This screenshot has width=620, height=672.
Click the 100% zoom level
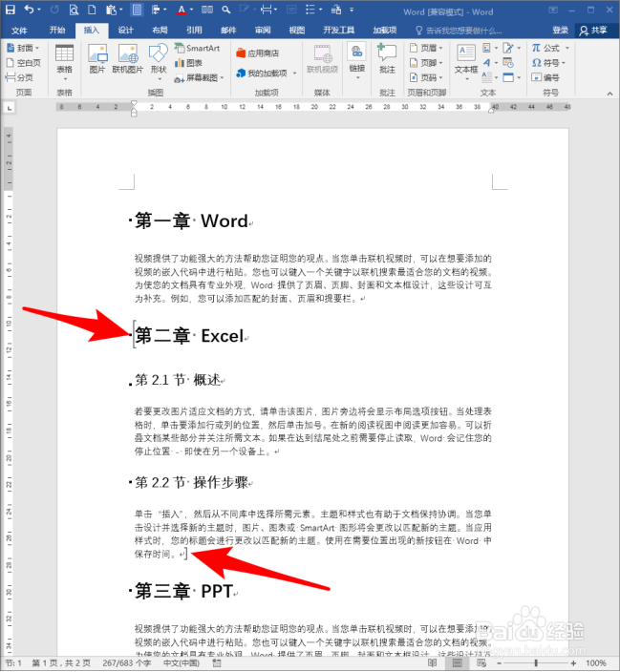596,663
